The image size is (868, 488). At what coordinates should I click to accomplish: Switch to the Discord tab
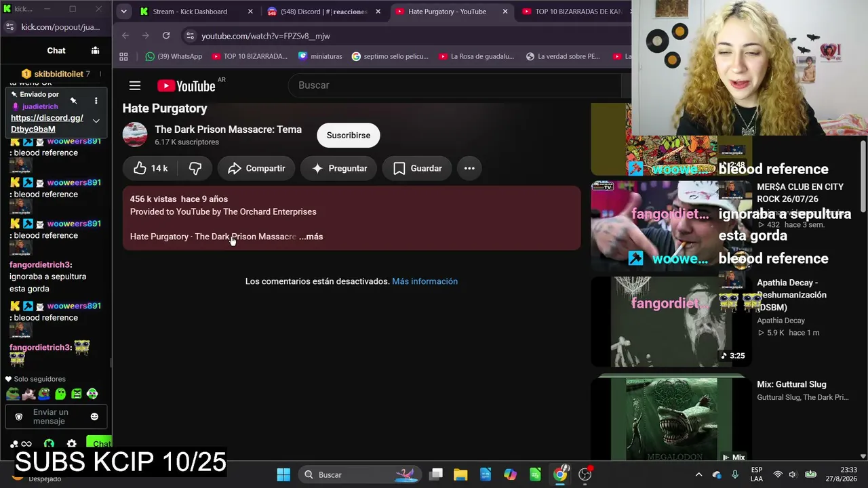pyautogui.click(x=324, y=12)
